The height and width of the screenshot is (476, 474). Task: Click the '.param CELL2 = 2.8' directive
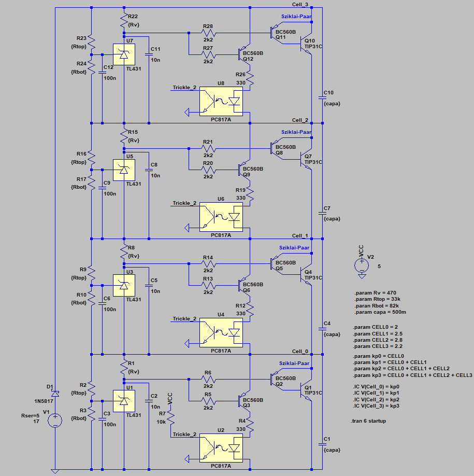tap(378, 340)
